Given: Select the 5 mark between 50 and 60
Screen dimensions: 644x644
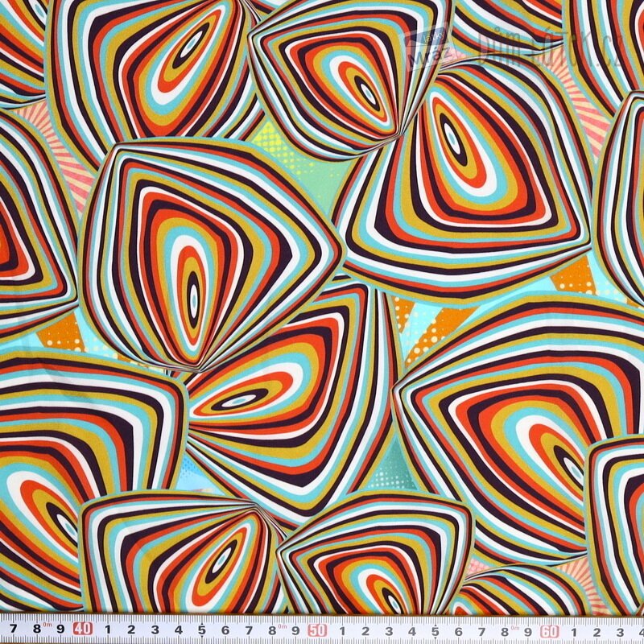Looking at the screenshot, I should point(436,629).
